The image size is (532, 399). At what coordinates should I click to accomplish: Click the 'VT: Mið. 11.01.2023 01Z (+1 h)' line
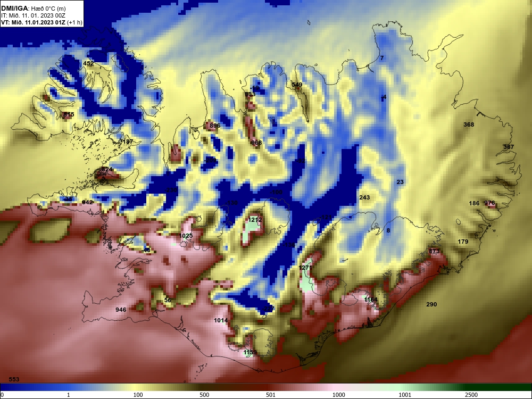point(41,22)
